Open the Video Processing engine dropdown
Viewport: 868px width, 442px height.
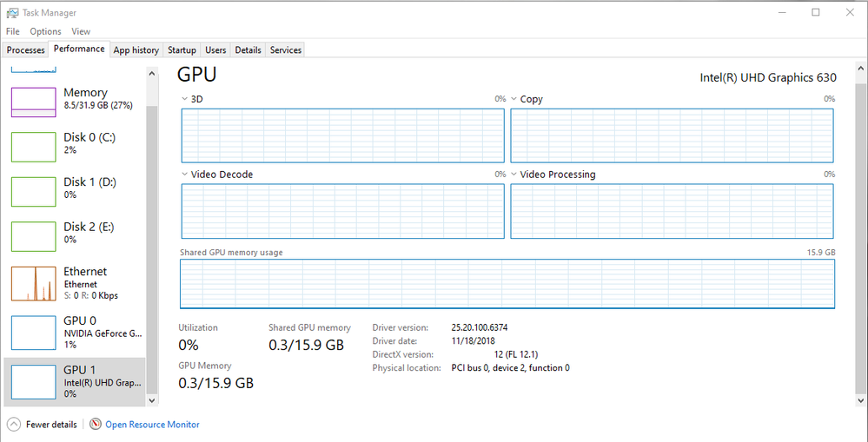(514, 175)
